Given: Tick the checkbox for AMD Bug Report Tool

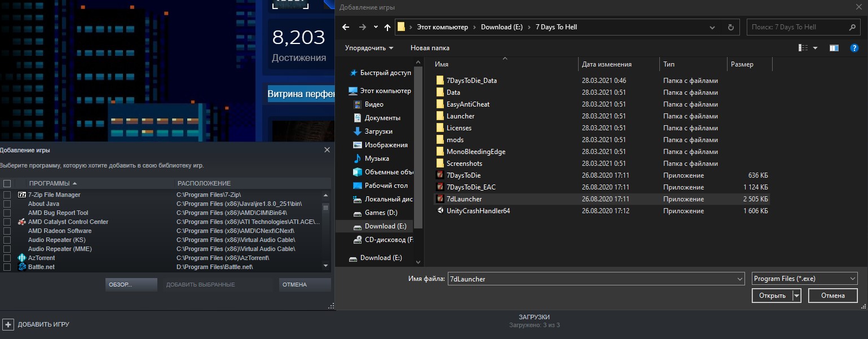Looking at the screenshot, I should tap(7, 213).
